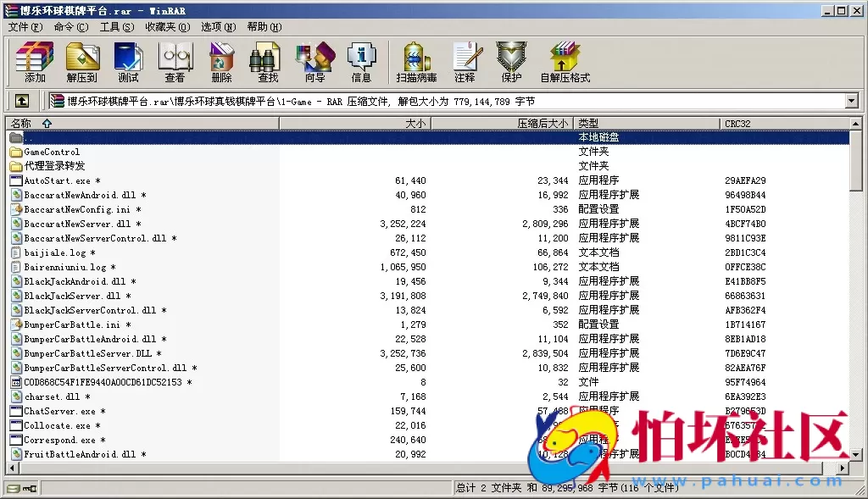This screenshot has width=868, height=499.
Task: Click the 测试 (Test) archive icon
Action: pyautogui.click(x=128, y=61)
